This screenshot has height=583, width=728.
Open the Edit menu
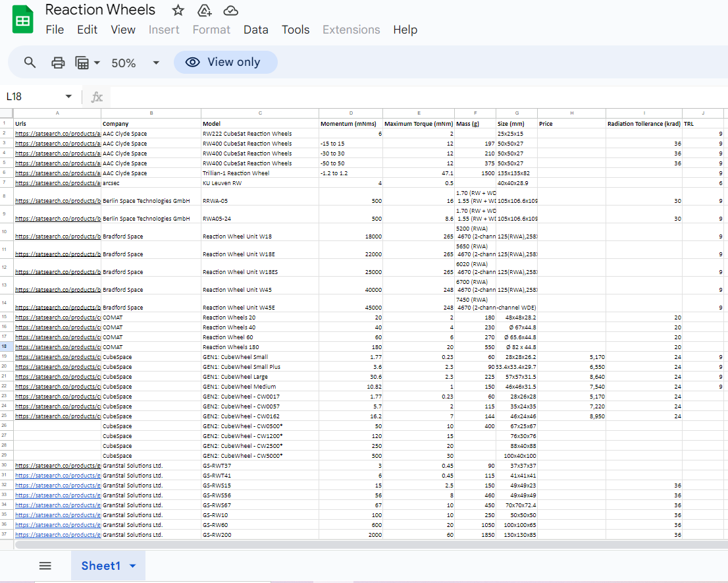pyautogui.click(x=88, y=30)
